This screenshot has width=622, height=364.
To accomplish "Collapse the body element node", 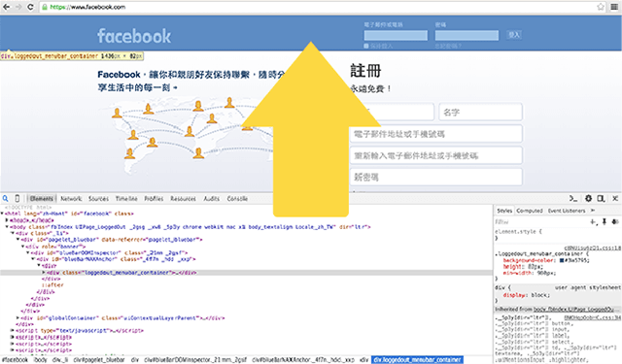I will (x=7, y=227).
